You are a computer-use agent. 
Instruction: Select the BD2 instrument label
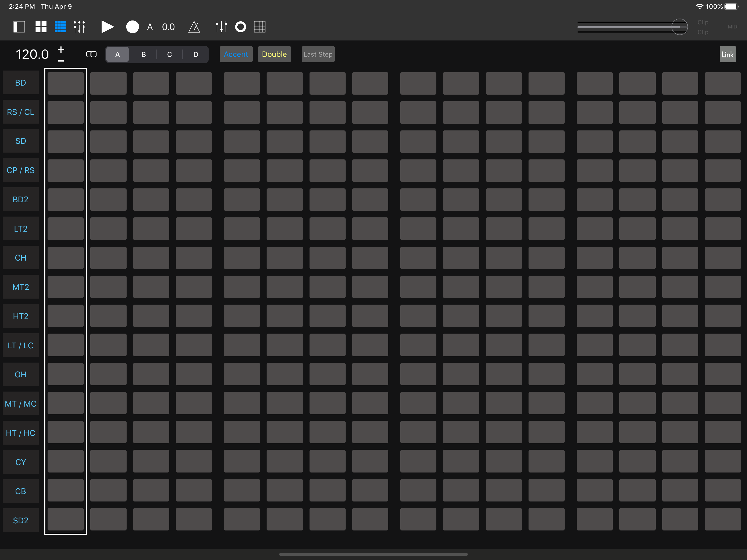(21, 200)
